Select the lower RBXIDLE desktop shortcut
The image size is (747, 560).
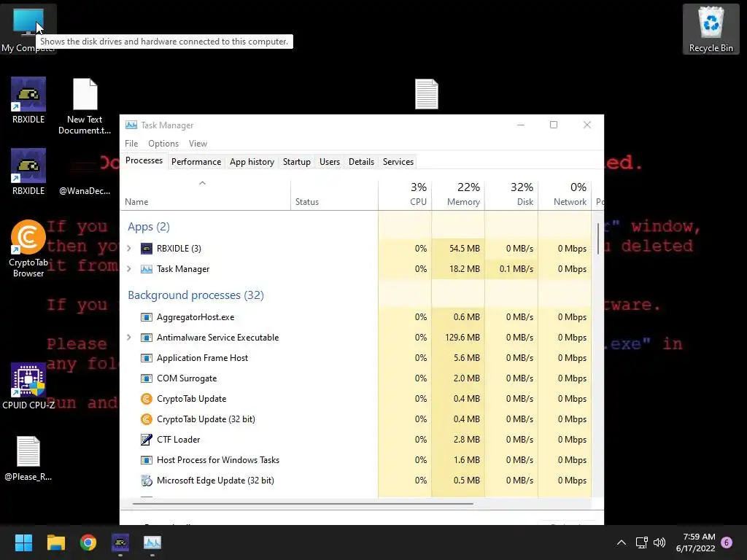point(28,172)
